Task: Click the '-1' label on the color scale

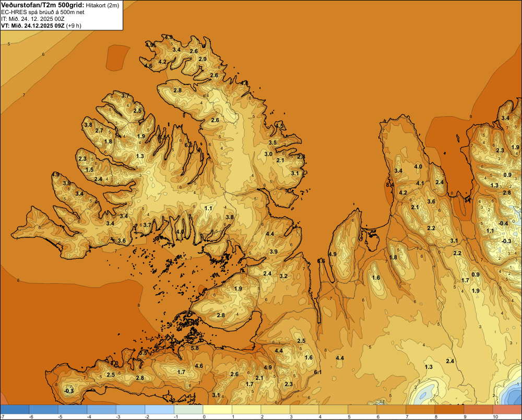Action: [x=176, y=417]
